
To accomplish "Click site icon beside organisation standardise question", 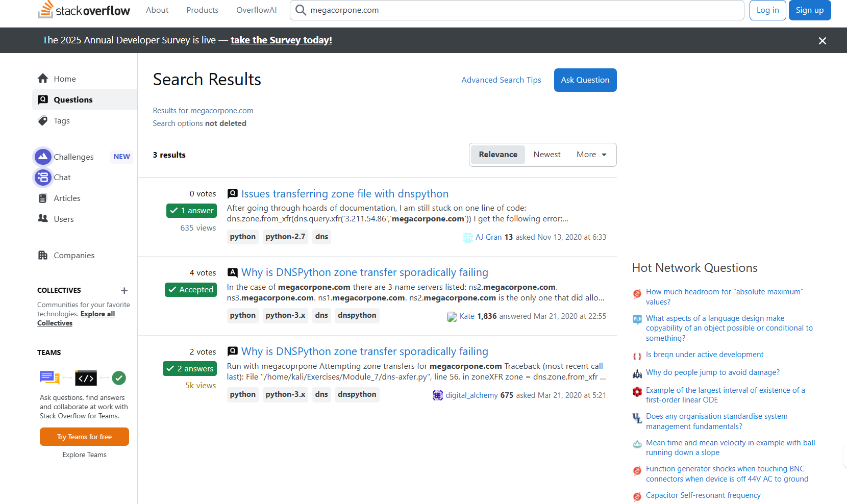I will tap(637, 418).
